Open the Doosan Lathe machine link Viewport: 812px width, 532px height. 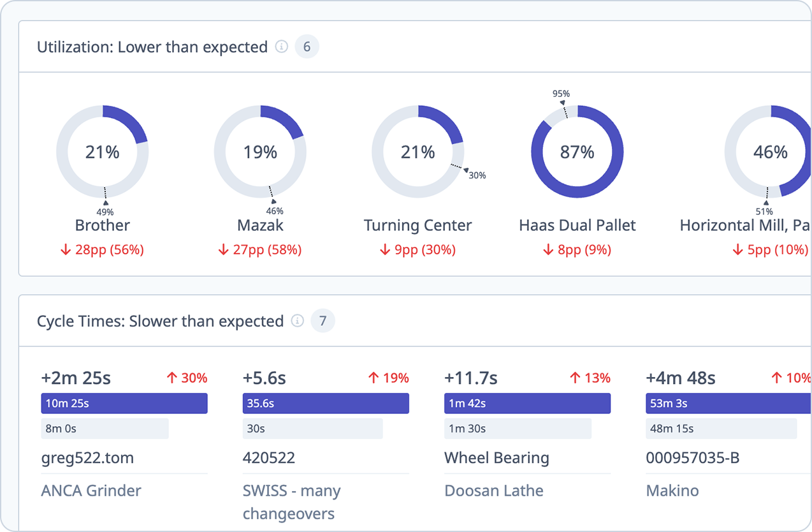click(x=494, y=491)
